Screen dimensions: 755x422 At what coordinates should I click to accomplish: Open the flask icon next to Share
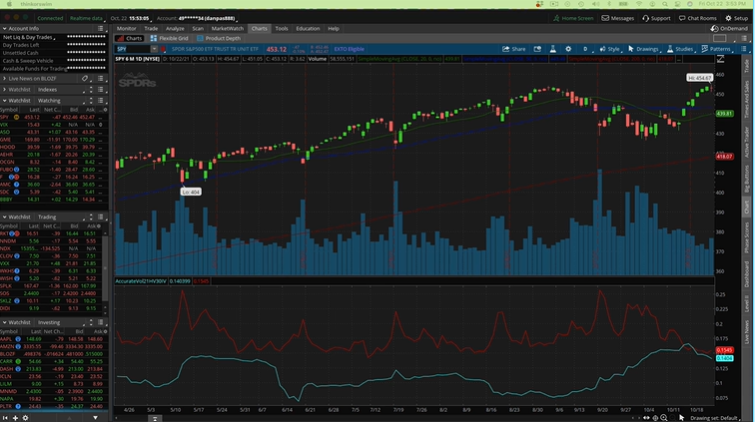coord(553,49)
